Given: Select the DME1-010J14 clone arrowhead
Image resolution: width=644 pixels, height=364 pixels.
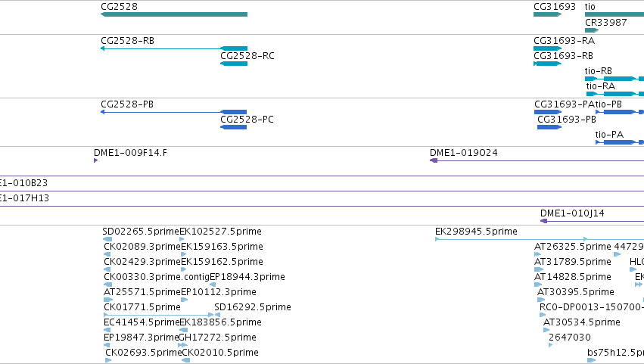Looking at the screenshot, I should pos(543,221).
